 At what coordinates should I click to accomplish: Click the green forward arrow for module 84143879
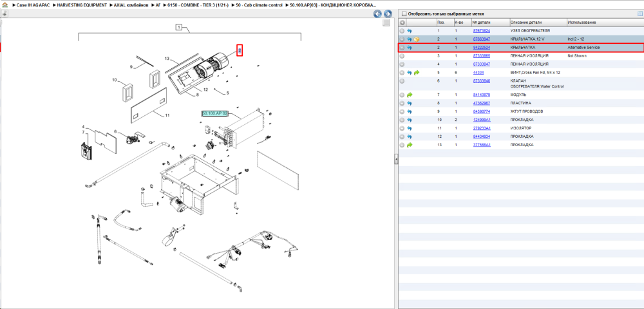410,95
